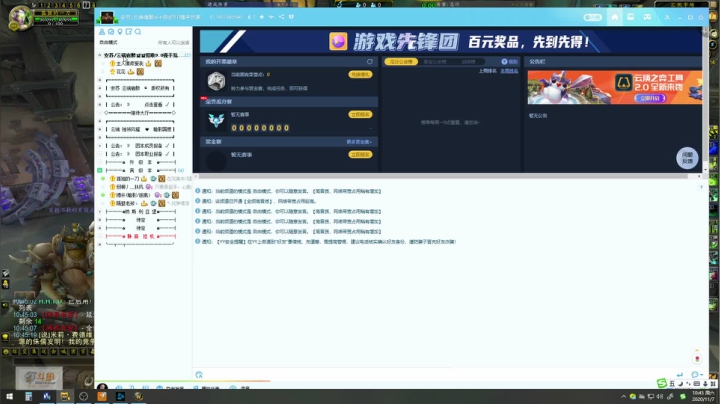Image resolution: width=720 pixels, height=404 pixels.
Task: Favorite the channel with the star icon
Action: tap(262, 17)
